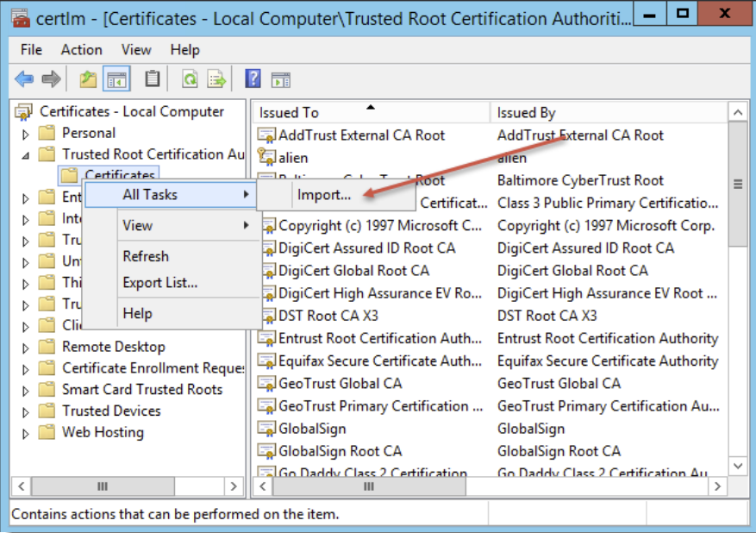
Task: Expand Smart Card Trusted Roots node
Action: pyautogui.click(x=26, y=390)
